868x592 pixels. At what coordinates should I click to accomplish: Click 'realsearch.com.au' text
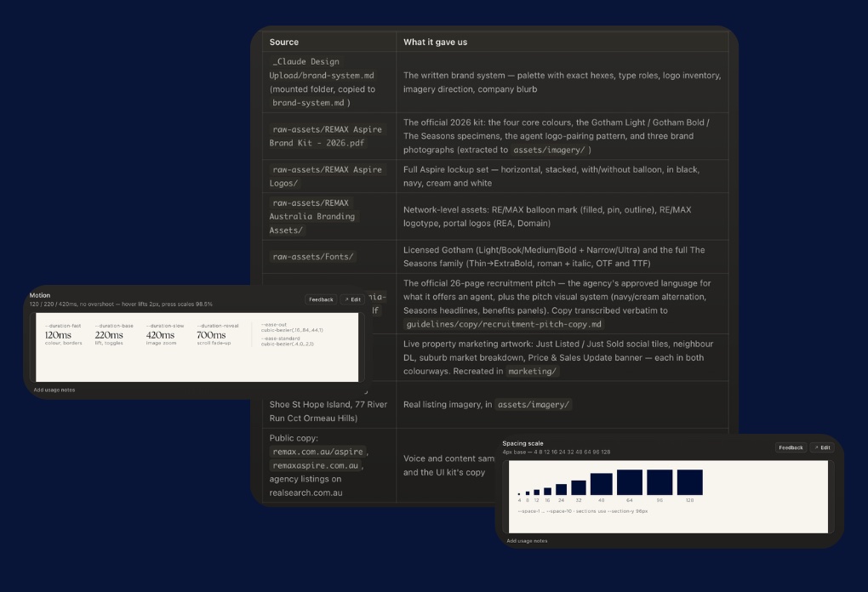pyautogui.click(x=306, y=492)
